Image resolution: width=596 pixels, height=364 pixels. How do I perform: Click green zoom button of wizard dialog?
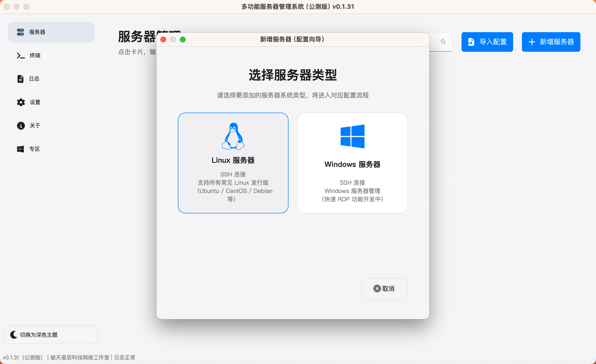coord(183,39)
